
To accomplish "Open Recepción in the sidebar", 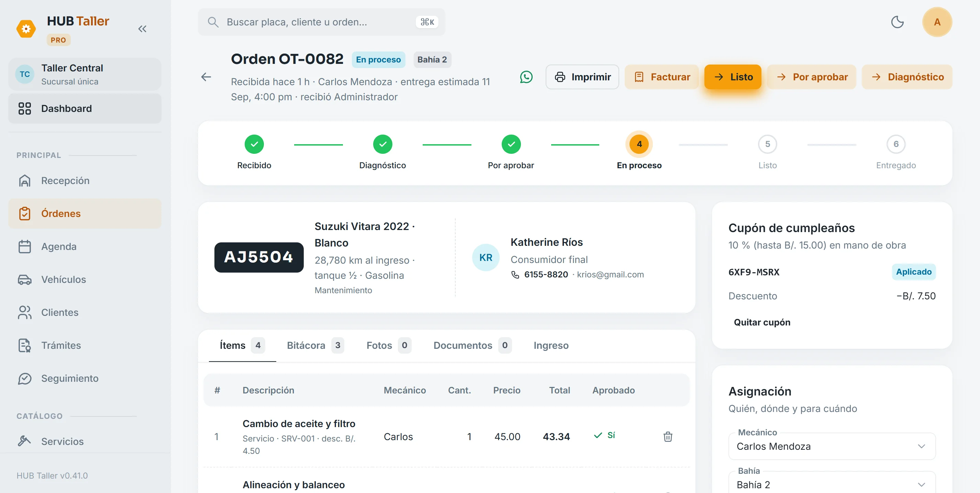I will click(85, 181).
